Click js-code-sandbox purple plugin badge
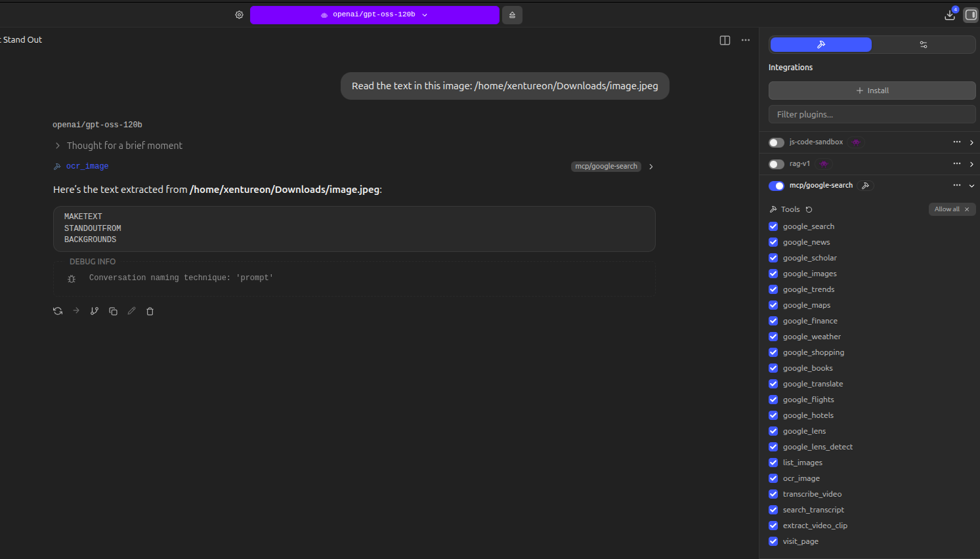The image size is (980, 559). (856, 142)
